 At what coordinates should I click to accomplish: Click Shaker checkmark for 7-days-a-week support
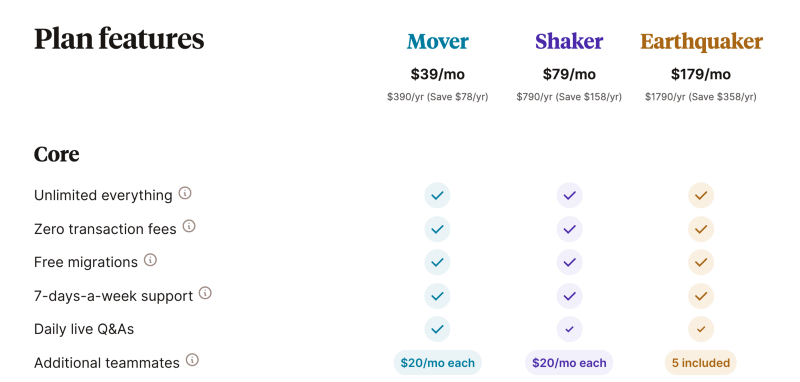[569, 296]
